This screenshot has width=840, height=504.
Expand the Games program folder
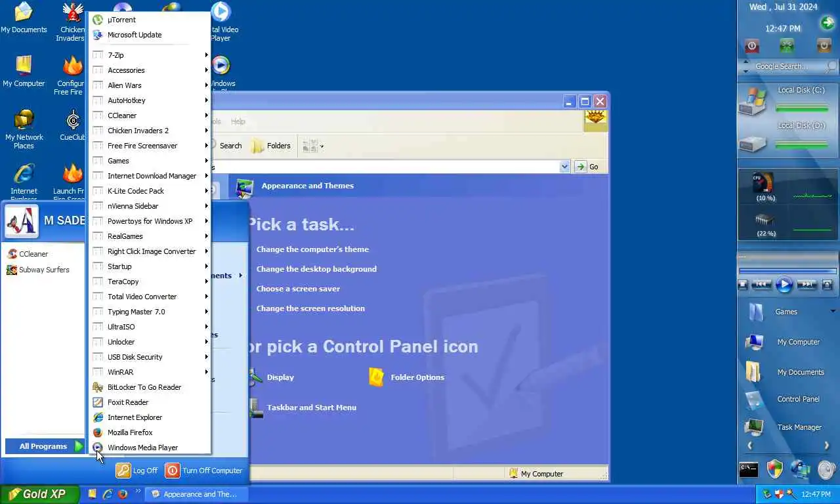[x=150, y=161]
